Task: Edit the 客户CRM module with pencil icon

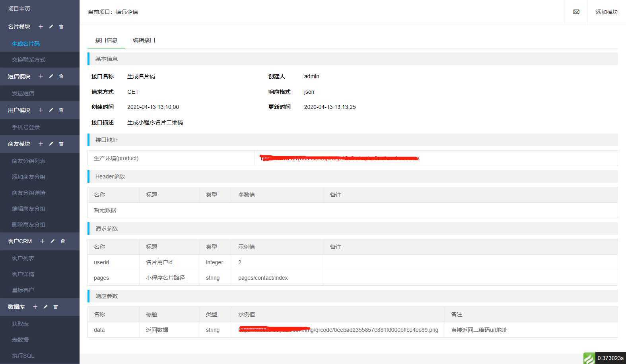Action: (52, 241)
